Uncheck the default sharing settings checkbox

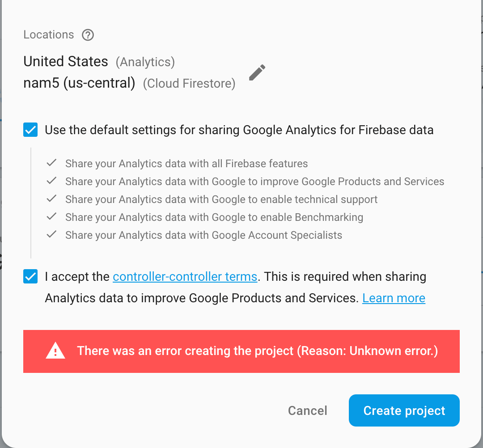point(30,130)
